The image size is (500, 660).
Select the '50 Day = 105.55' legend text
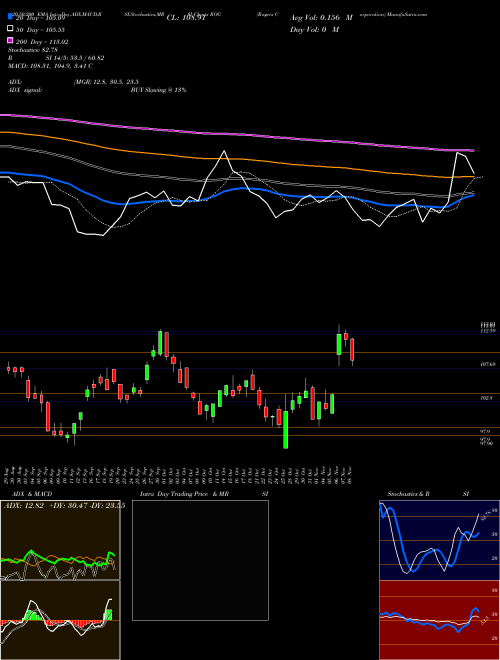click(42, 29)
